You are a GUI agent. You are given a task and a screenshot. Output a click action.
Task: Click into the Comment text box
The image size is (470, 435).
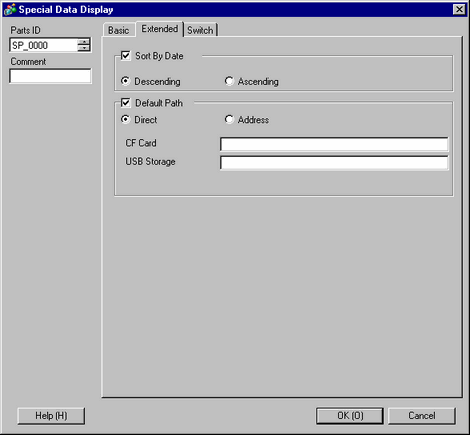[x=50, y=76]
